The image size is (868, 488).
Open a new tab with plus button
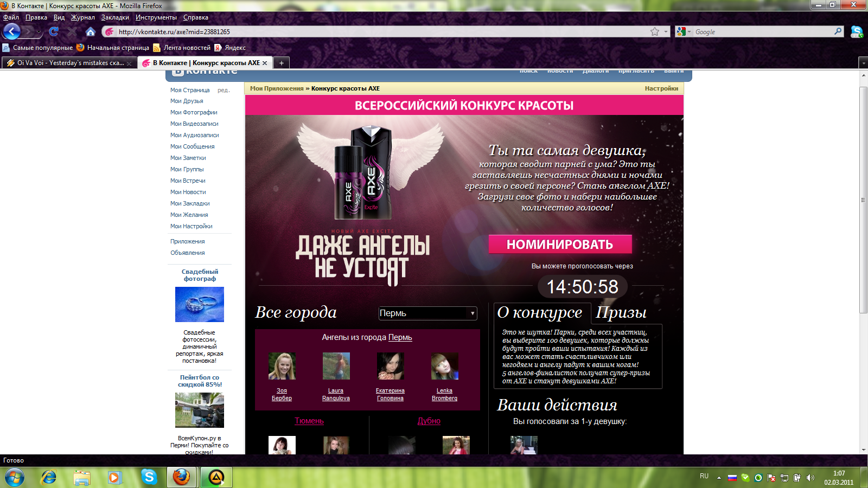pos(282,63)
